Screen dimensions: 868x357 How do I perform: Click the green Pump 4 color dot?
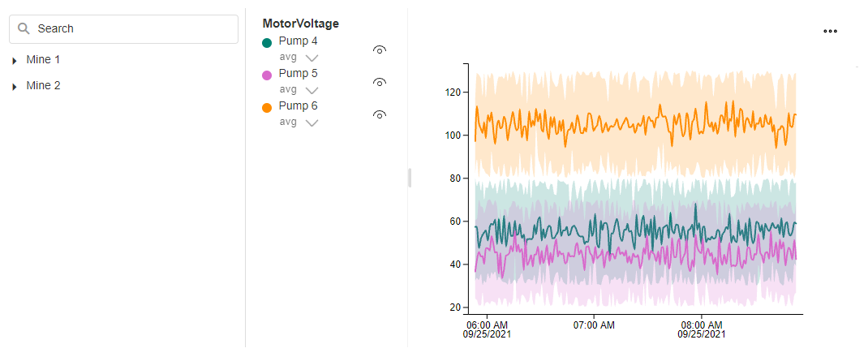[268, 43]
